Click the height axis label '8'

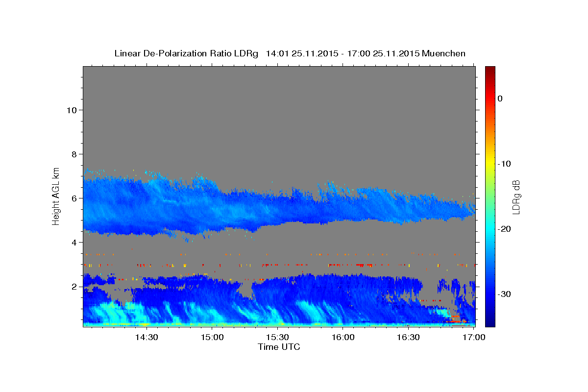tap(74, 154)
